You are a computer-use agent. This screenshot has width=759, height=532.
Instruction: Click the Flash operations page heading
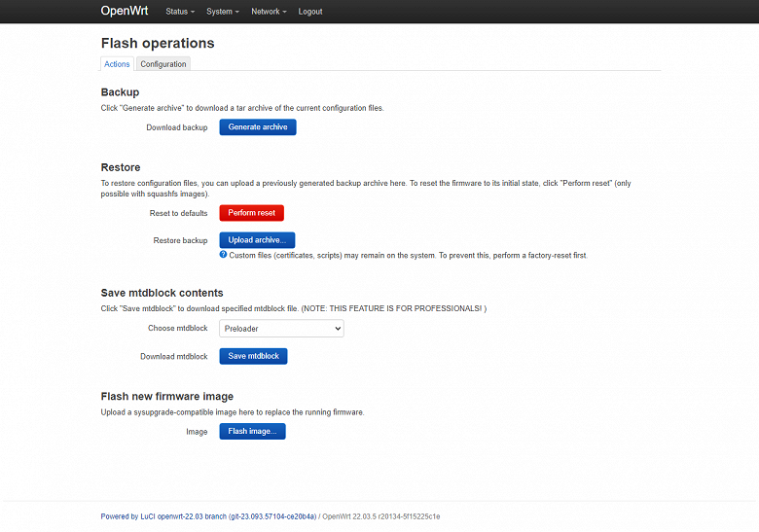(158, 43)
